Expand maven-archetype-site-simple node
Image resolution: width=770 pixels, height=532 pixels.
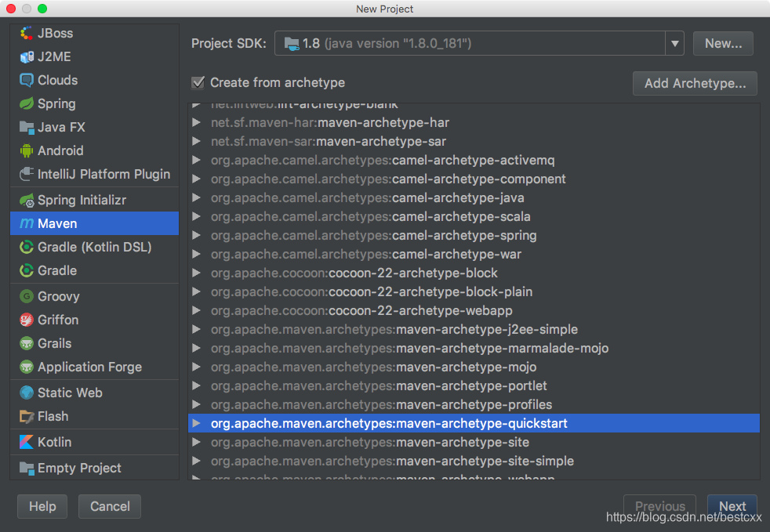click(x=197, y=461)
